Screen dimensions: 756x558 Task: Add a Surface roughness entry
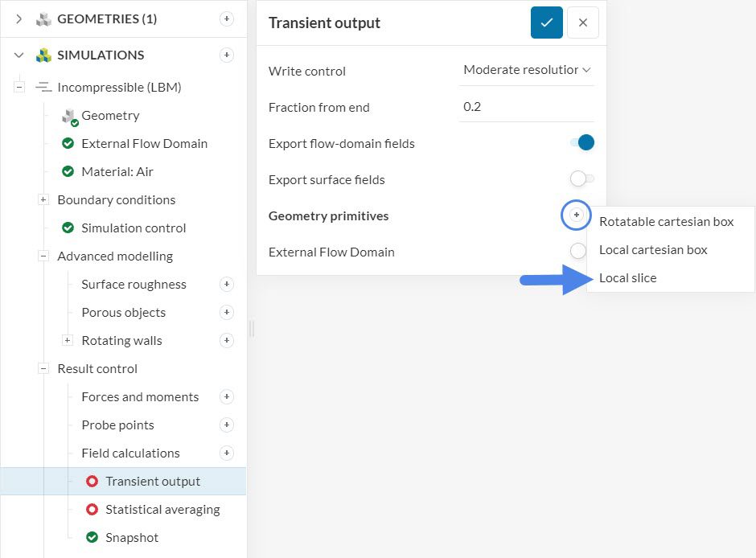(227, 284)
